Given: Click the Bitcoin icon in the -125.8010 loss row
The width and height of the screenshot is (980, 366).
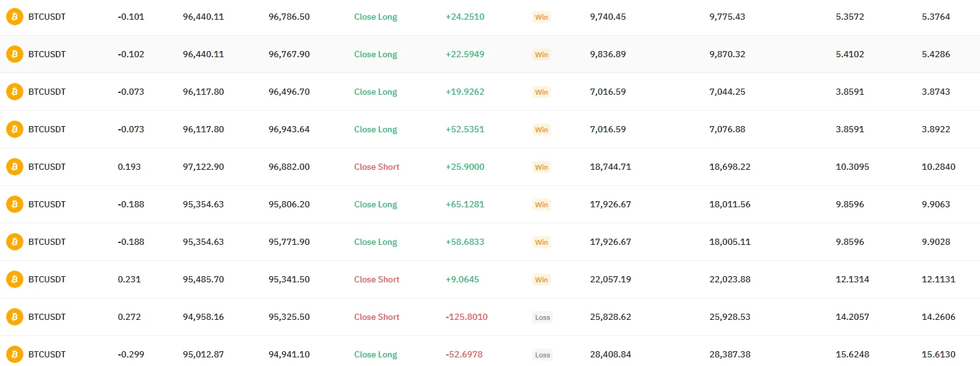Looking at the screenshot, I should 14,317.
